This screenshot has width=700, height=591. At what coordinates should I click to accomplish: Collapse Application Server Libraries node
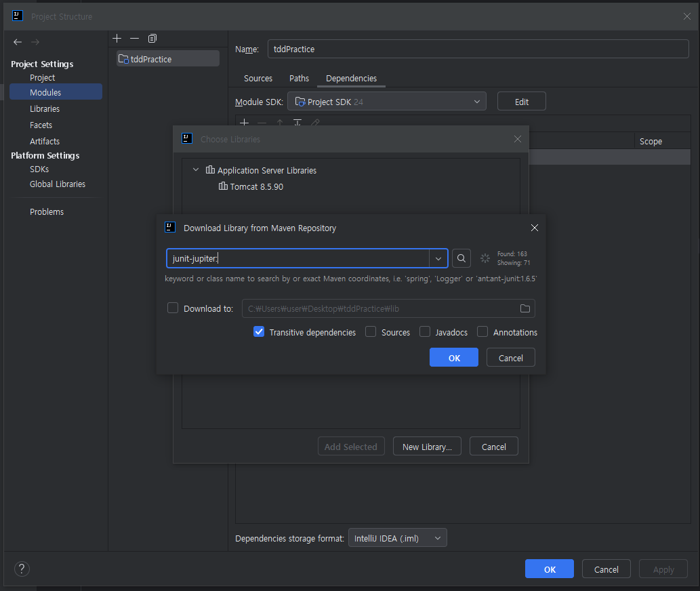click(196, 170)
